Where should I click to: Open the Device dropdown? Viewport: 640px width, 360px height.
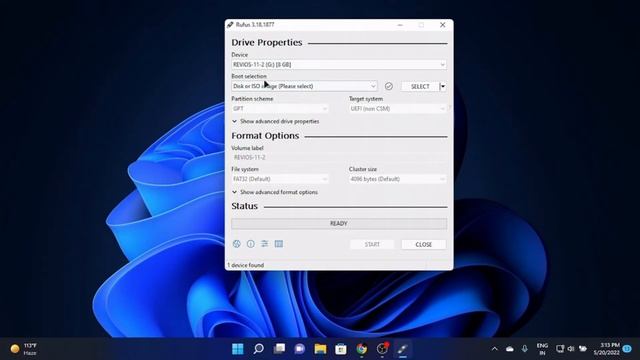[x=339, y=64]
